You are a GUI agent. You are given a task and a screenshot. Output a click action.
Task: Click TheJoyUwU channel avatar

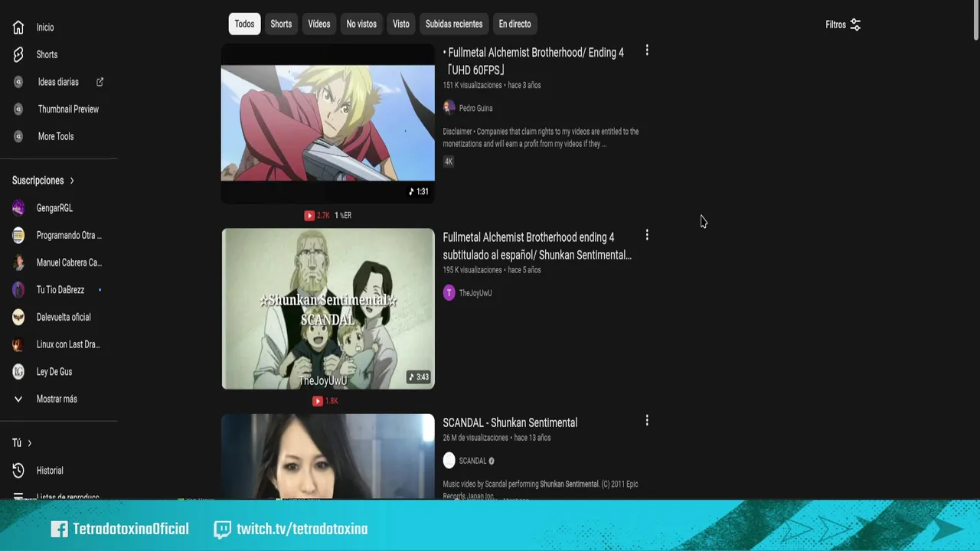[449, 293]
